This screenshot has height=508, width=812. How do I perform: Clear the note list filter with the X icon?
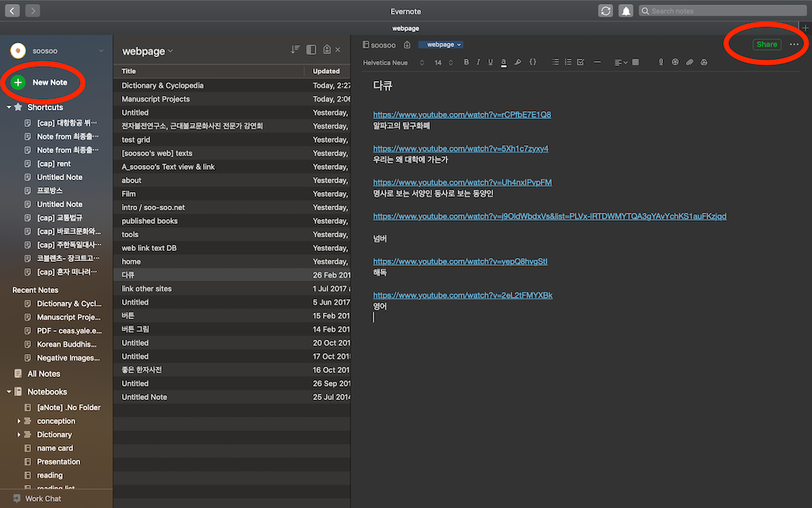click(338, 50)
